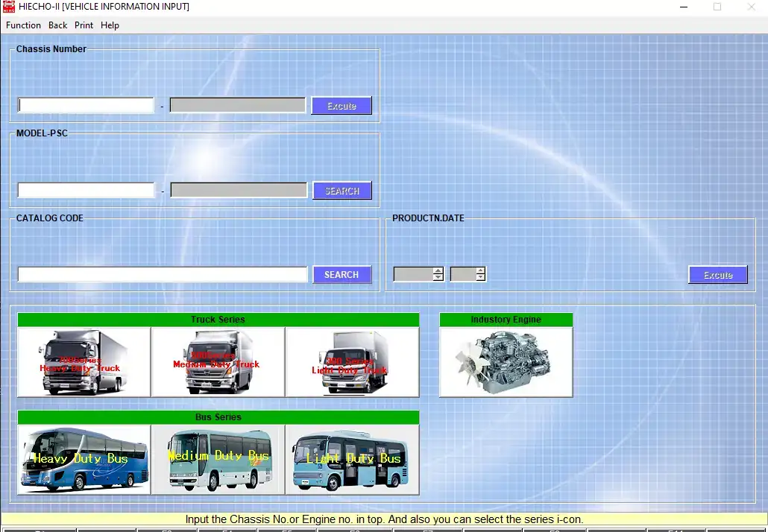Click SEARCH button in CATALOG CODE section
Image resolution: width=768 pixels, height=532 pixels.
[x=342, y=274]
